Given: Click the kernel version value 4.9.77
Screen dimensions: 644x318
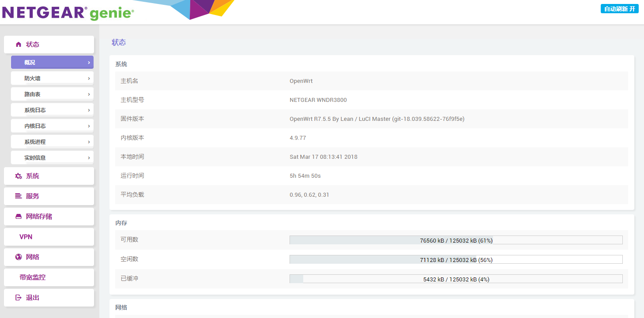Looking at the screenshot, I should pos(298,138).
